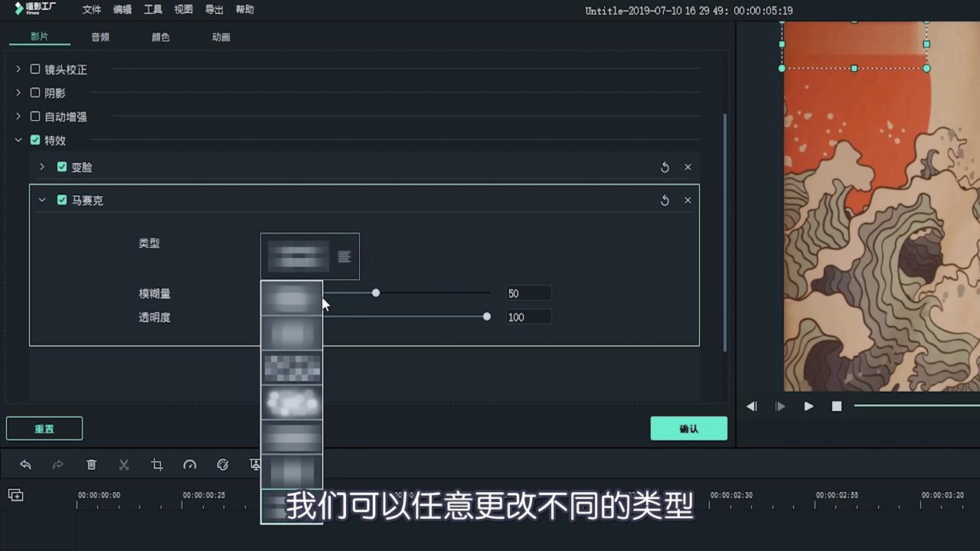Click the trash delete icon
980x551 pixels.
91,465
